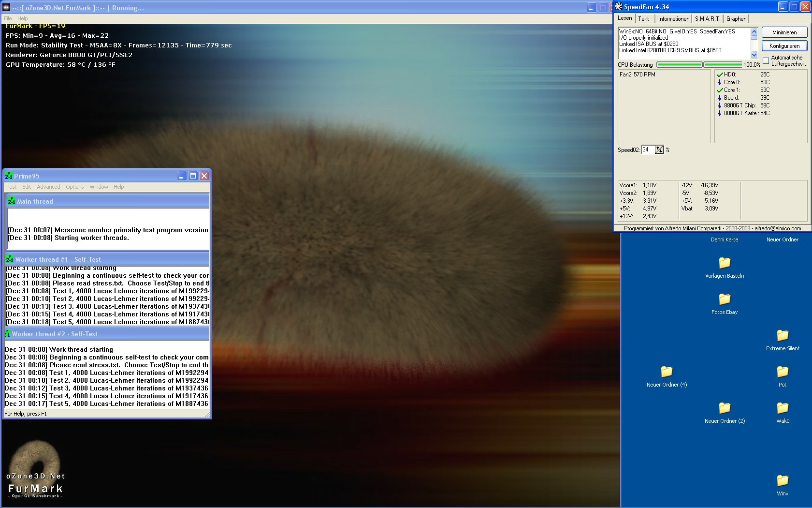Switch to the Takt tab in SpeedFan
The image size is (812, 508).
[644, 19]
